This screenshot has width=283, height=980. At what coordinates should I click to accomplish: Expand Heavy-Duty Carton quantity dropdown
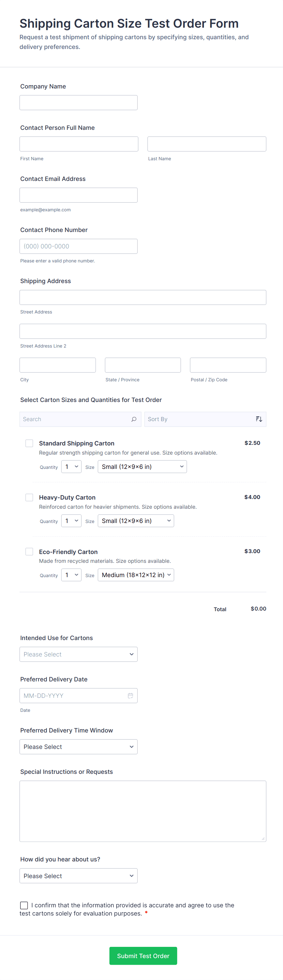(71, 521)
